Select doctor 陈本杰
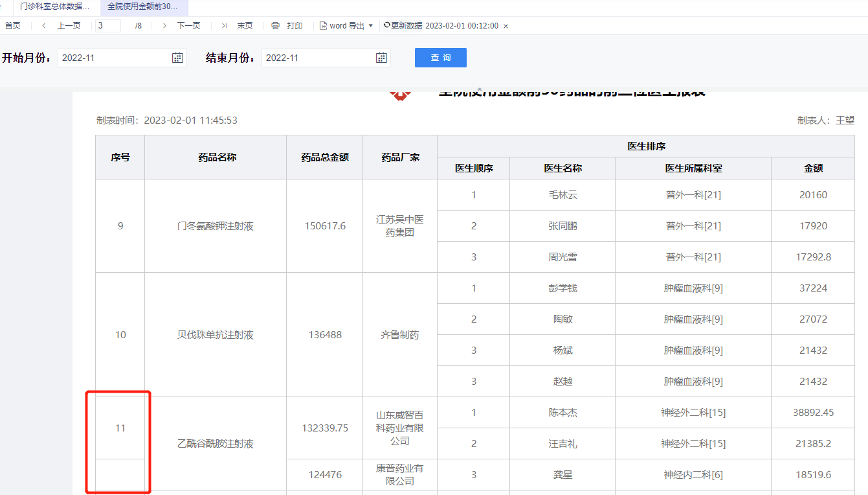The height and width of the screenshot is (495, 868). click(x=562, y=413)
